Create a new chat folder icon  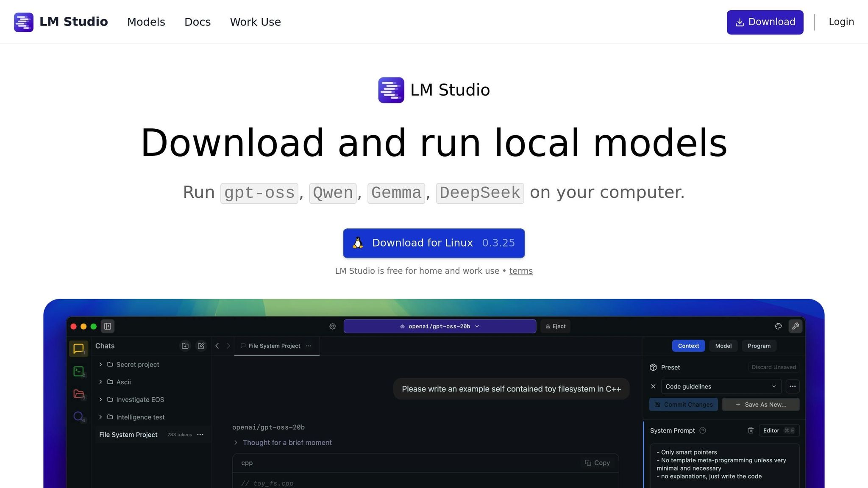(185, 346)
